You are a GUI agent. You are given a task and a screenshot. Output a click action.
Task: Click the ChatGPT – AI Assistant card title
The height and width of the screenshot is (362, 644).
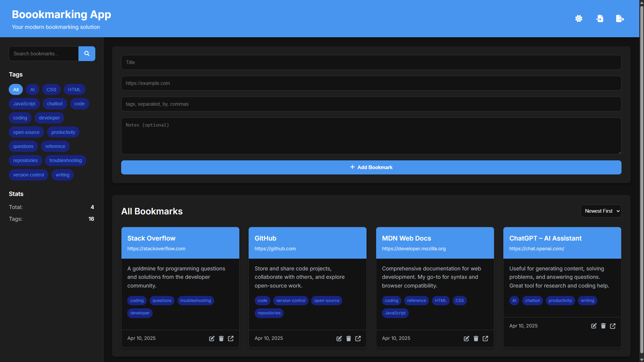(x=545, y=238)
